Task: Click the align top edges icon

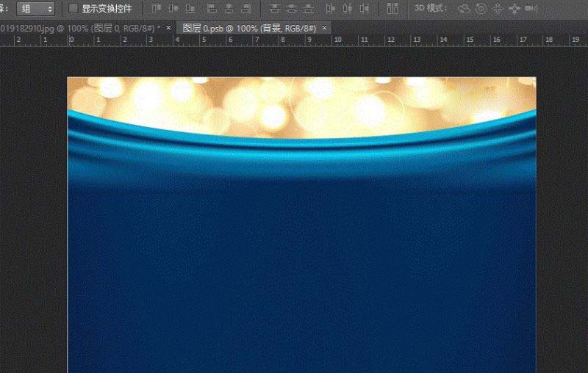Action: 156,8
